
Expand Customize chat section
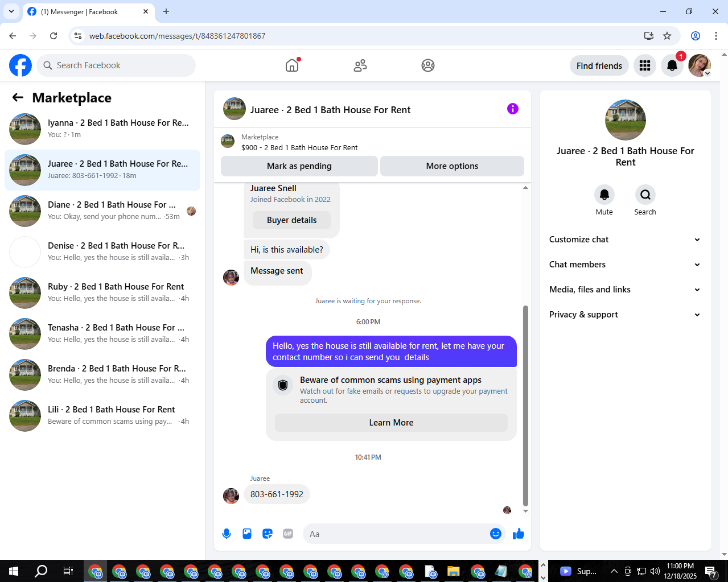625,240
